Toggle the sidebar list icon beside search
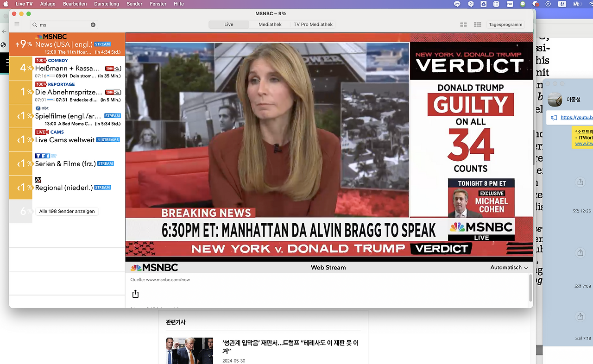Image resolution: width=593 pixels, height=364 pixels. [17, 25]
